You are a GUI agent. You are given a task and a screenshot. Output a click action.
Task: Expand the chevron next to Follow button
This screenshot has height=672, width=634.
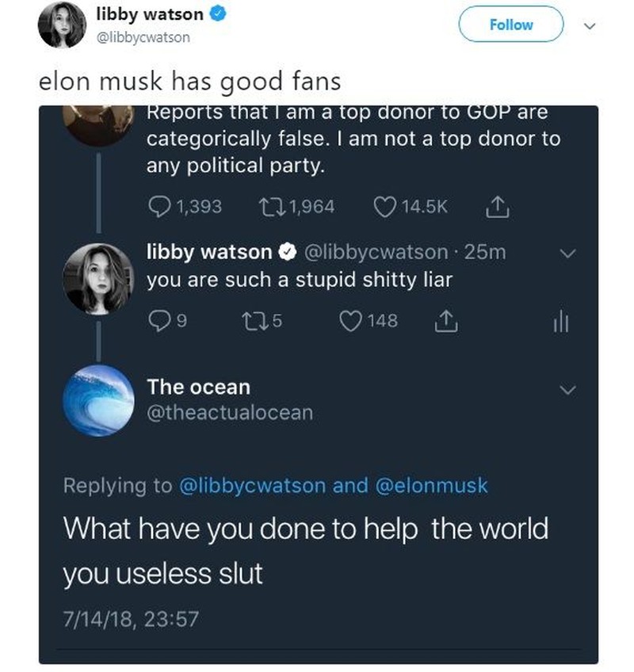pos(587,25)
